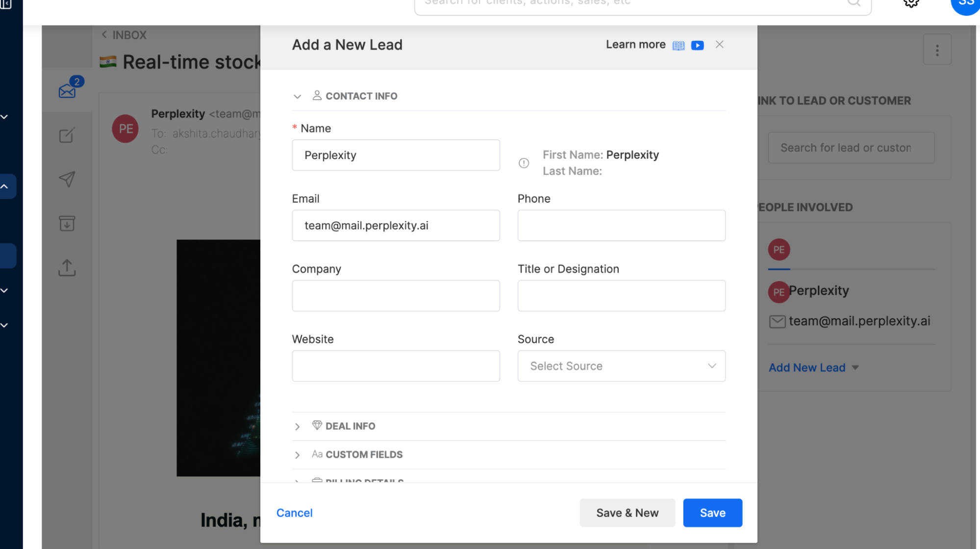Open the Learn more documentation book icon
The image size is (980, 549).
pyautogui.click(x=678, y=45)
